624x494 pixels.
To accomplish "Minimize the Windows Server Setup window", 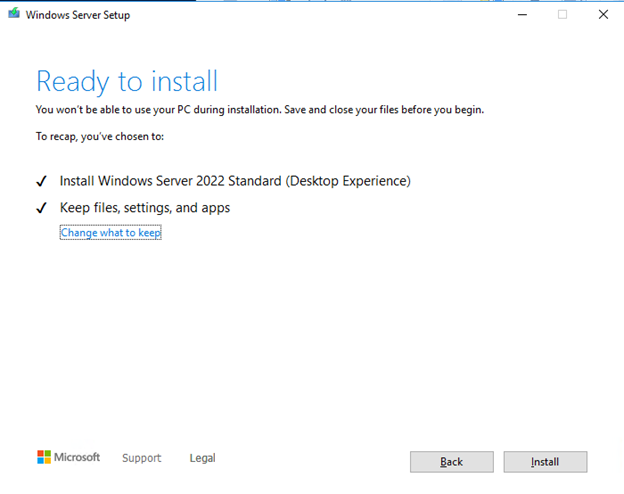I will (522, 15).
